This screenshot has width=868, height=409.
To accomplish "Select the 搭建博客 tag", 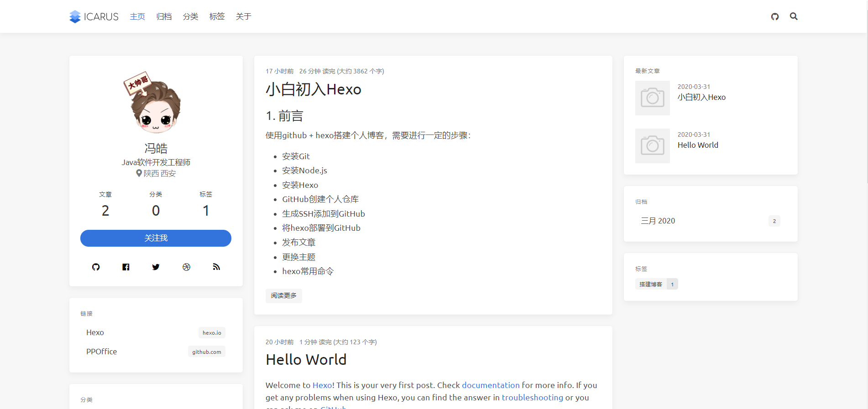I will 656,284.
